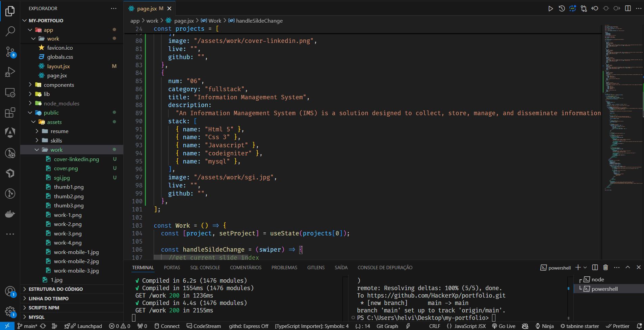The width and height of the screenshot is (644, 330).
Task: Open the Search view in activity bar
Action: [x=10, y=31]
